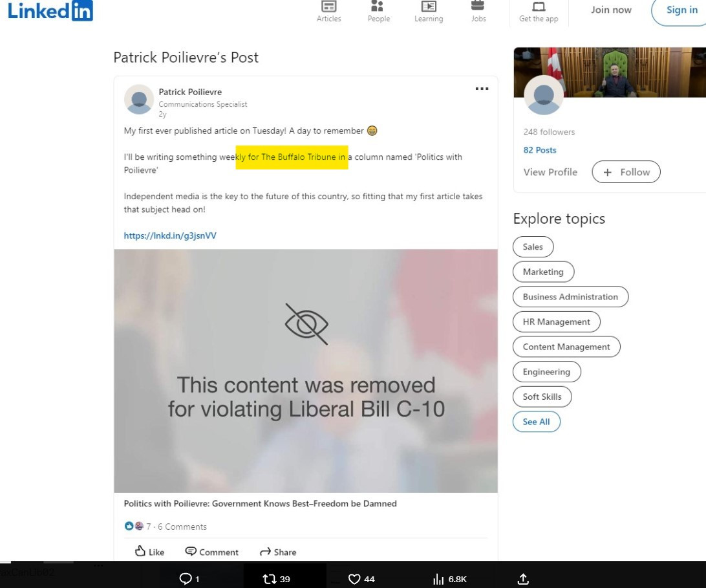The width and height of the screenshot is (706, 588).
Task: Go to the Learning nav icon
Action: (x=428, y=7)
